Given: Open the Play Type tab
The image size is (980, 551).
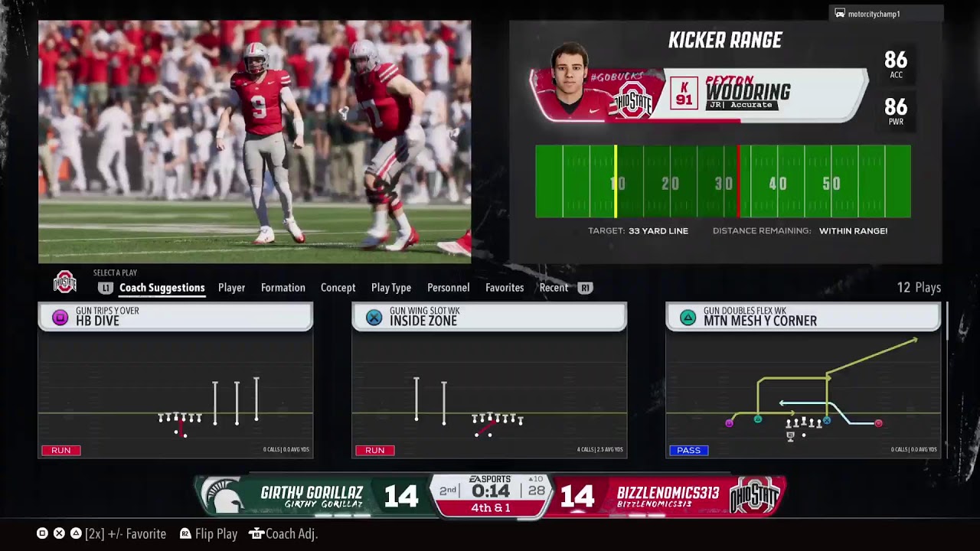Looking at the screenshot, I should pos(391,288).
